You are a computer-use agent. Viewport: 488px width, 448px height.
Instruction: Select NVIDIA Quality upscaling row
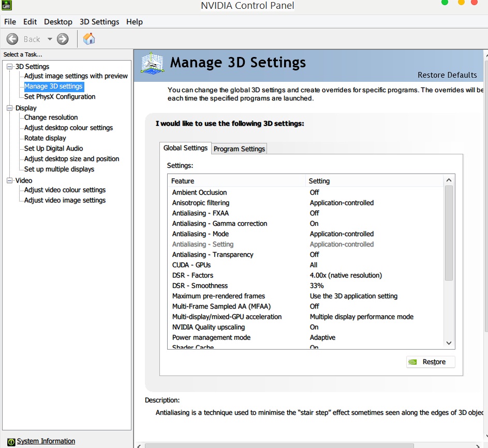(x=306, y=327)
